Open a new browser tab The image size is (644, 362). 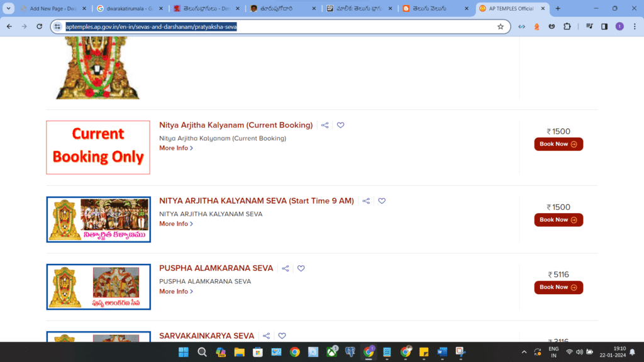coord(558,8)
